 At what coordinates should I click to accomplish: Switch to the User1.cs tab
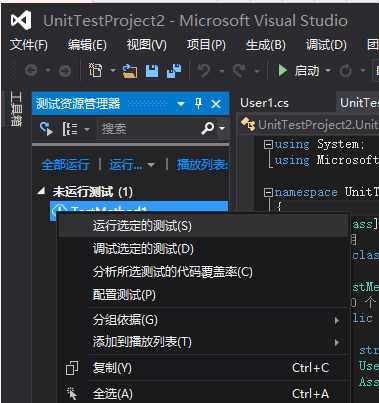[264, 103]
